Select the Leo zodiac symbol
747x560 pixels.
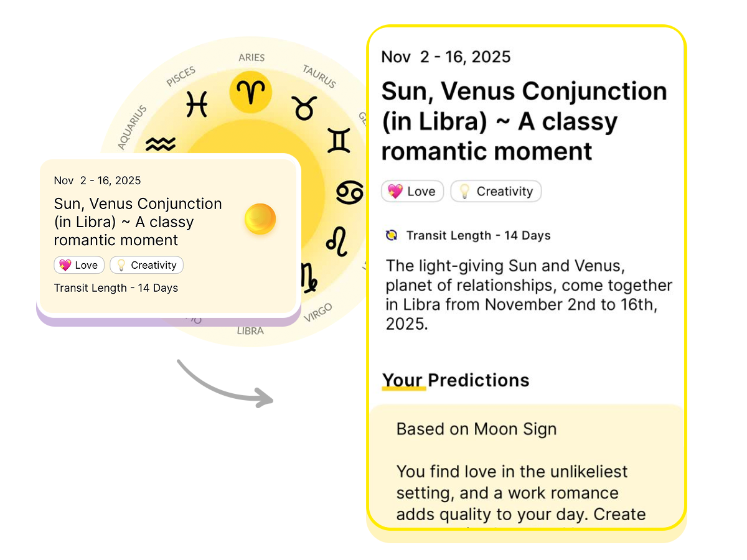[x=337, y=241]
